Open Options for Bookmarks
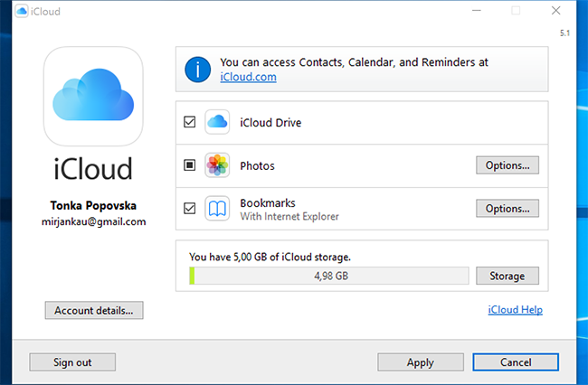The width and height of the screenshot is (588, 385). tap(507, 209)
